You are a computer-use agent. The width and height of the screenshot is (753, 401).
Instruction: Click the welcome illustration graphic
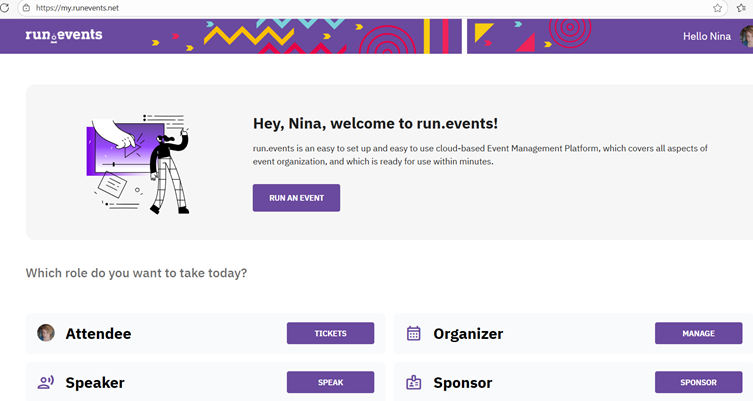coord(137,163)
